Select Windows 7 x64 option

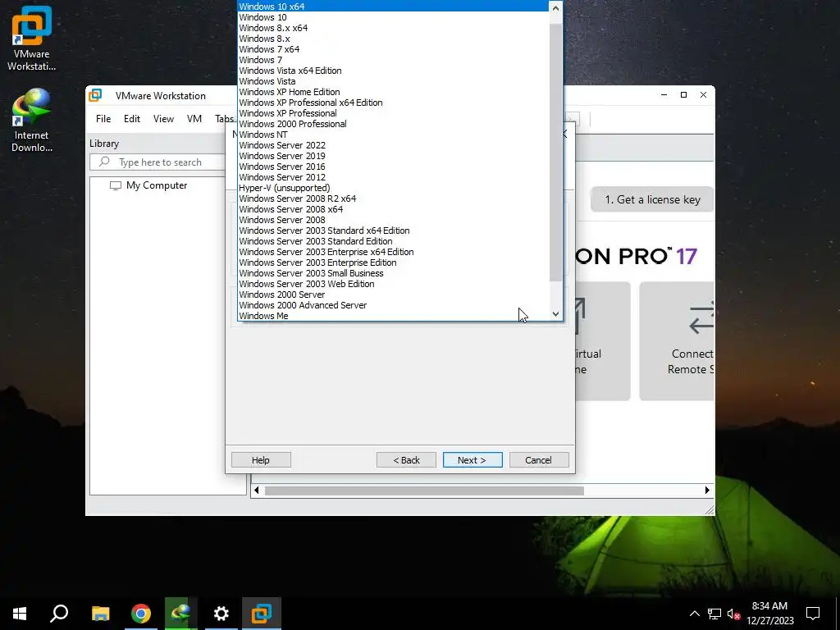click(393, 49)
